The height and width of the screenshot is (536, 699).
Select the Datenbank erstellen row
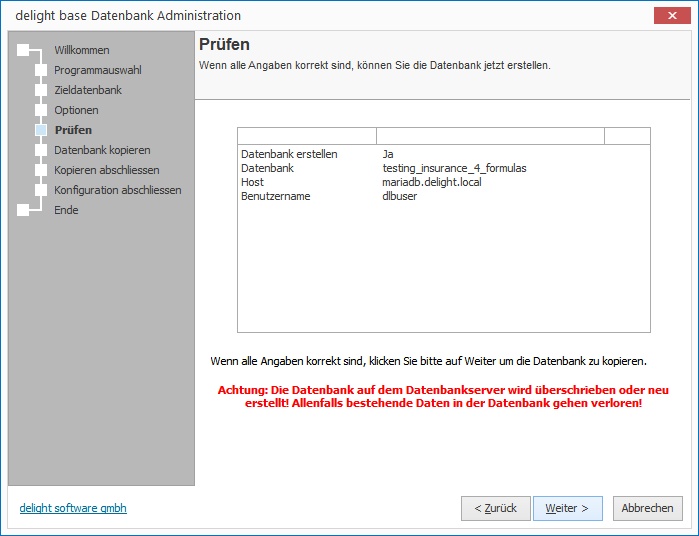[x=289, y=154]
